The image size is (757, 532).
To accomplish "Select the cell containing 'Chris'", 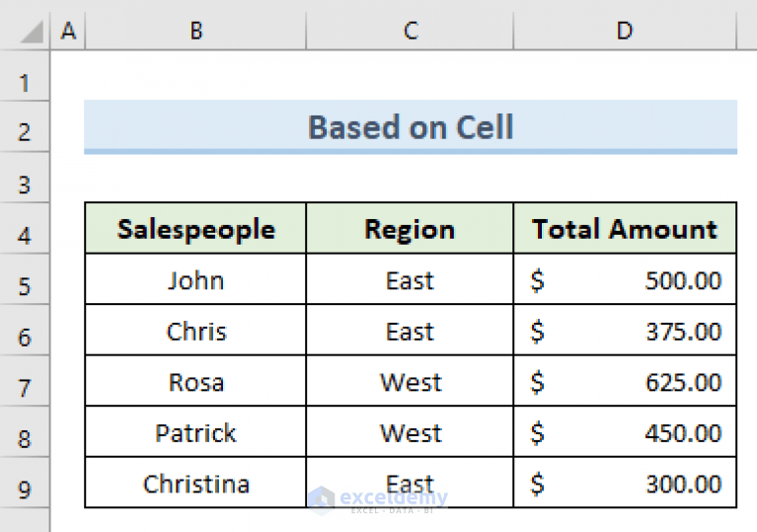I will 195,331.
